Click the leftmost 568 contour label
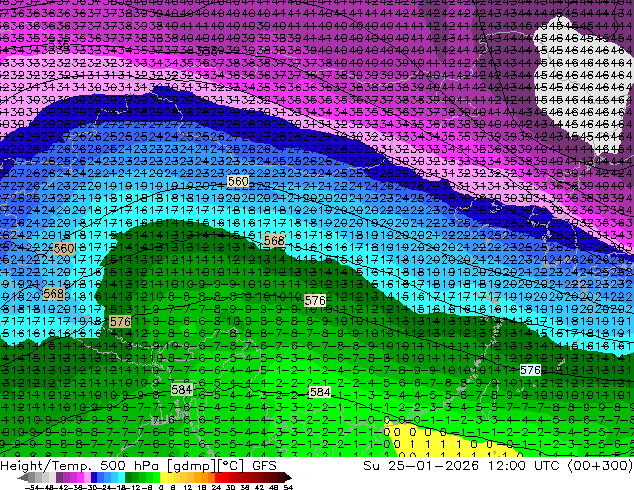The image size is (634, 490). 53,294
